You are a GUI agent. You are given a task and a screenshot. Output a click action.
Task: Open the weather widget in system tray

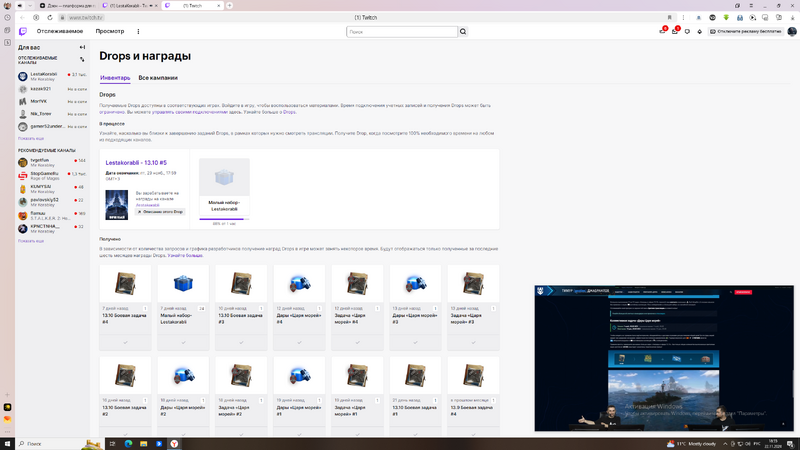(691, 444)
